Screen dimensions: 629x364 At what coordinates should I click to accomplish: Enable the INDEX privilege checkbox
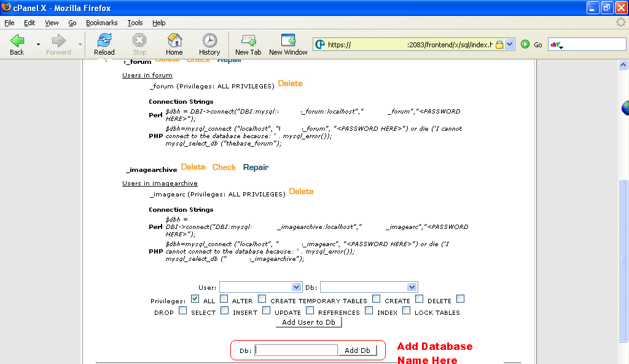click(x=369, y=310)
